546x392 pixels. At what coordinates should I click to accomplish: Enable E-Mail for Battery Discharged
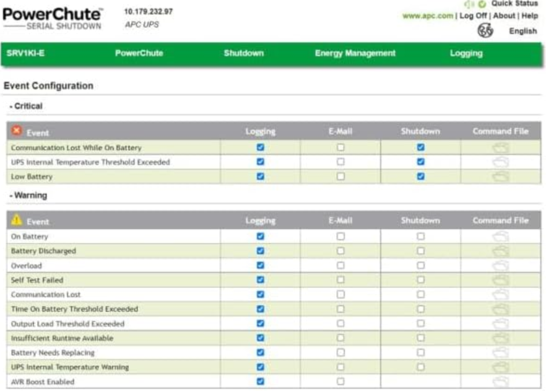coord(340,251)
